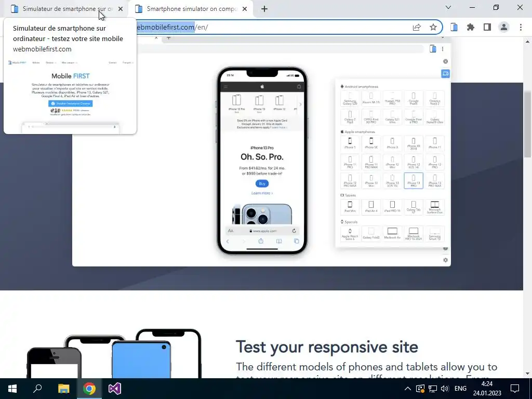
Task: Open the Extensions puzzle menu
Action: tap(471, 27)
